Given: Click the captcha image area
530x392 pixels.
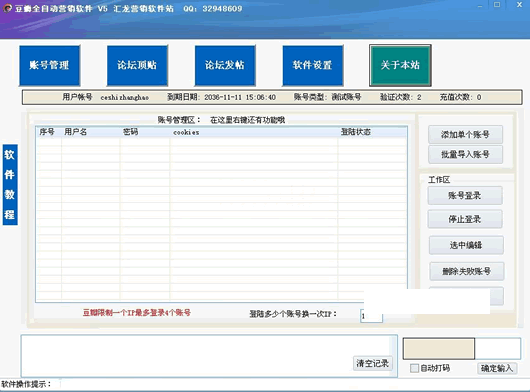Looking at the screenshot, I should tap(439, 348).
